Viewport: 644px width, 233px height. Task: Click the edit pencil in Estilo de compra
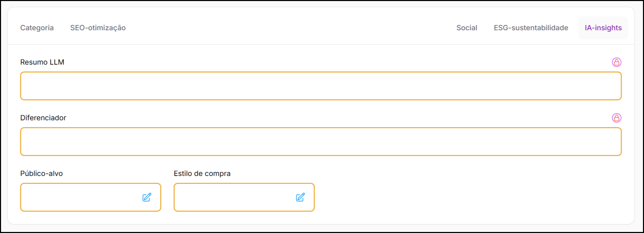[x=300, y=197]
